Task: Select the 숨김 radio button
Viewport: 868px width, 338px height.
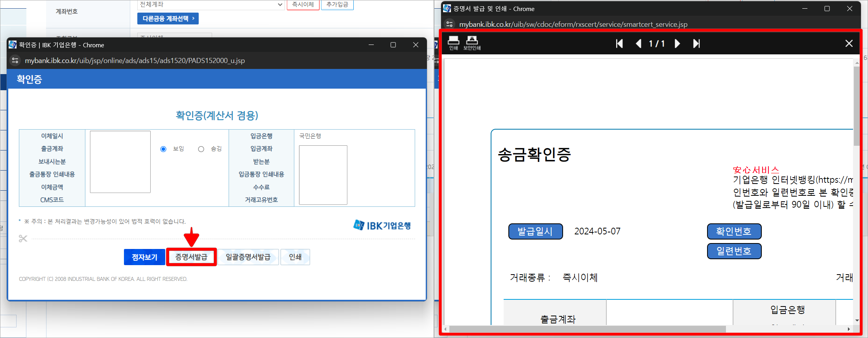Action: (x=201, y=149)
